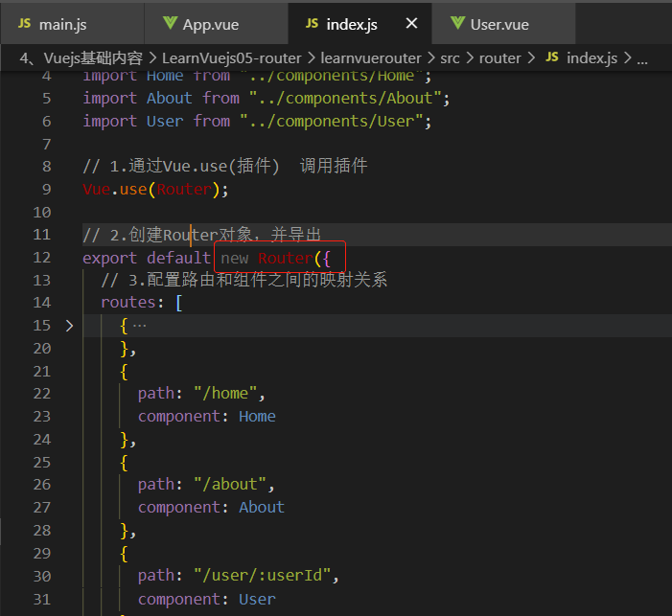Expand the folded block at line 15
Image resolution: width=672 pixels, height=616 pixels.
(69, 326)
